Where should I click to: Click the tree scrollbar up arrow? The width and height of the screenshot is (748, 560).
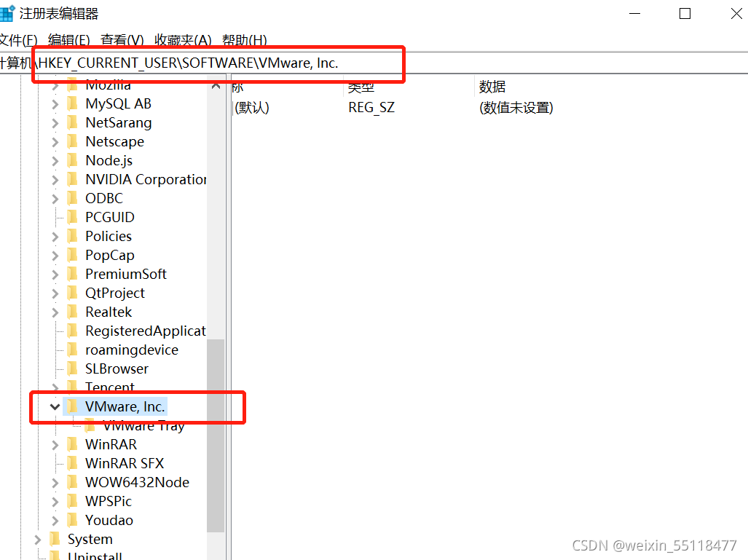click(216, 86)
